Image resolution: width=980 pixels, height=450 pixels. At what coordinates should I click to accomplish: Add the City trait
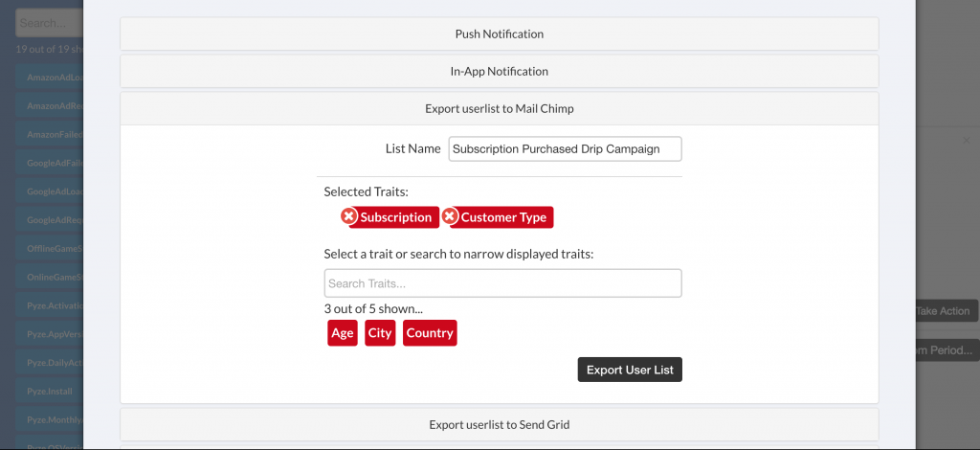click(x=380, y=333)
